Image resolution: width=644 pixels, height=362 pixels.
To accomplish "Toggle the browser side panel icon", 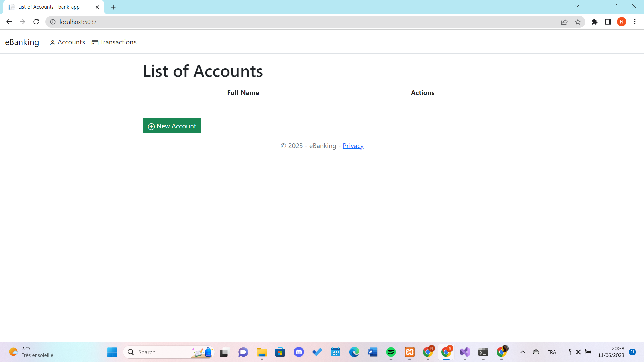I will [x=608, y=22].
